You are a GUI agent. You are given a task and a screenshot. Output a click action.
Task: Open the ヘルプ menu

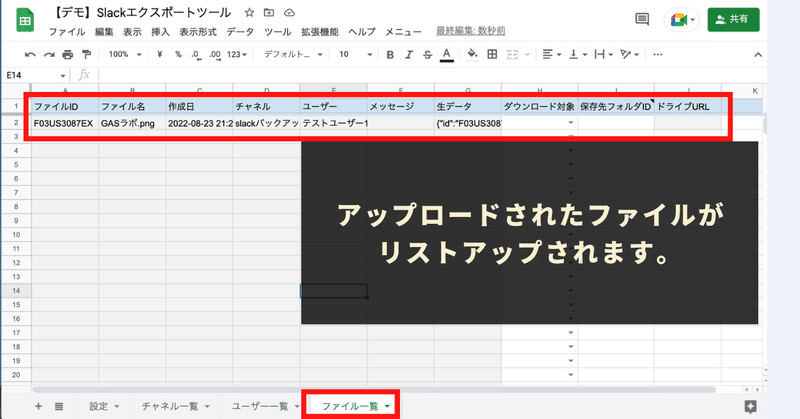(x=362, y=32)
